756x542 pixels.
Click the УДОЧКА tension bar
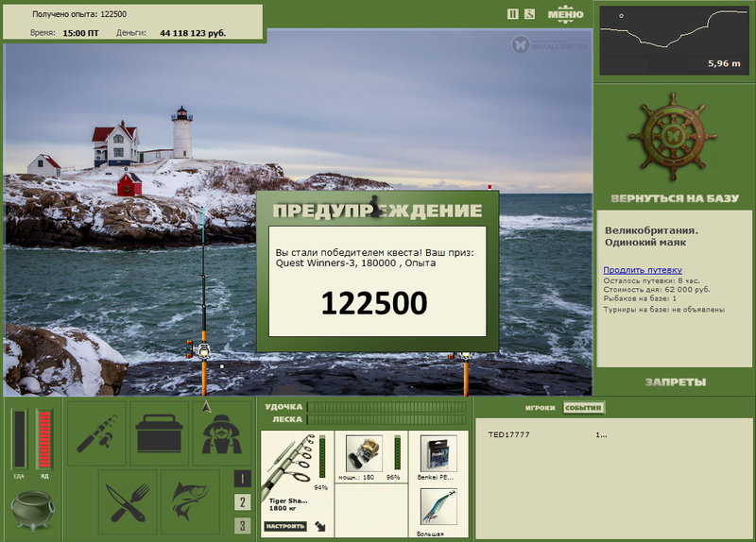point(387,407)
